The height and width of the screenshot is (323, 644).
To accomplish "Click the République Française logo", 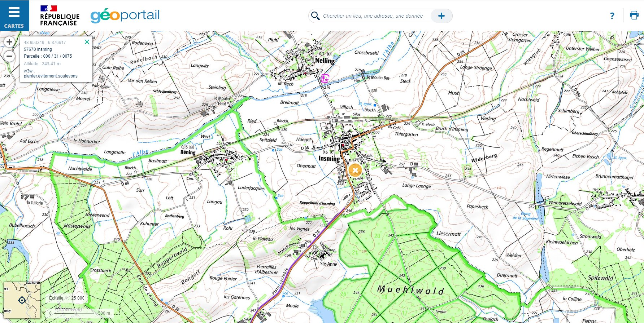I will (x=60, y=16).
